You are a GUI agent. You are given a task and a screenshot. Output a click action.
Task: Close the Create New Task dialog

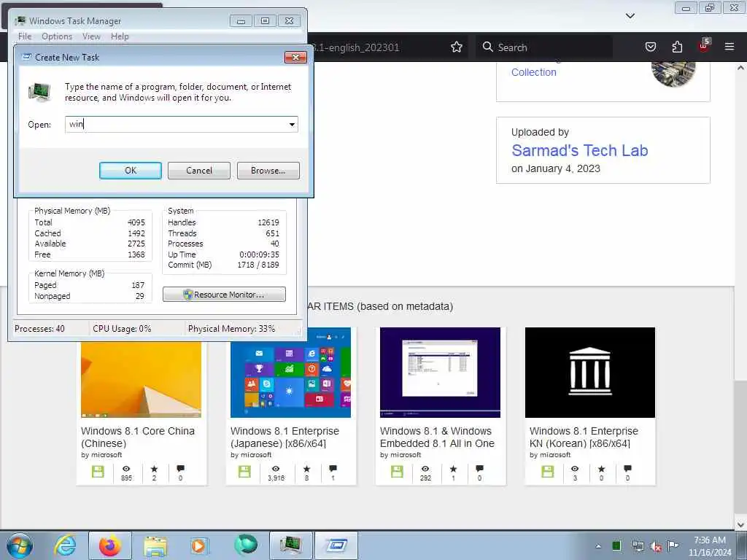coord(295,57)
